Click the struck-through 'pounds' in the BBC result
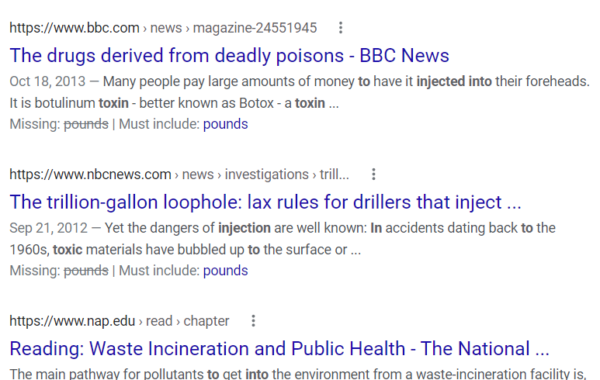This screenshot has width=600, height=380. click(x=86, y=124)
